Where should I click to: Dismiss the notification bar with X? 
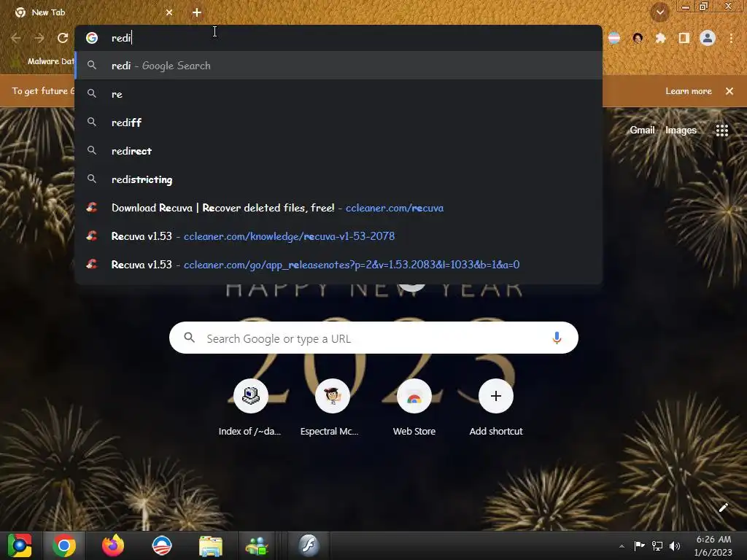729,91
